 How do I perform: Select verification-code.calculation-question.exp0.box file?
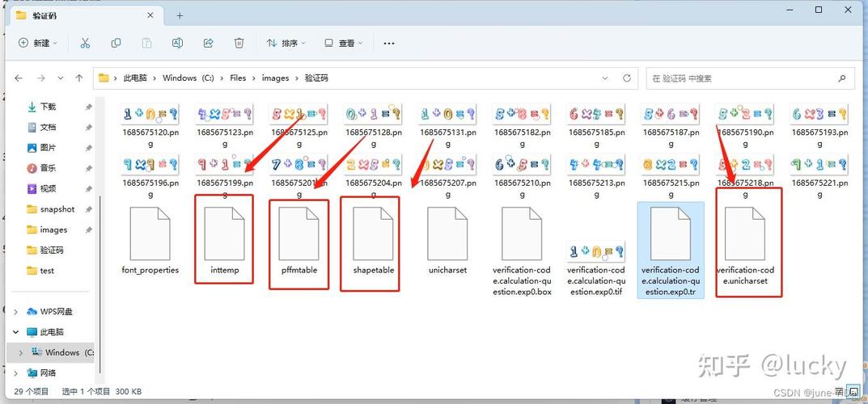point(522,251)
